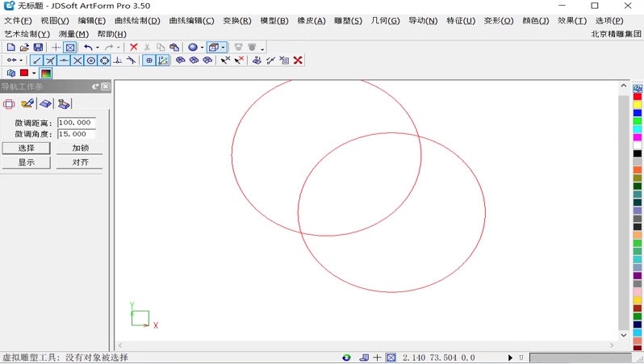
Task: Click the large red X at the snap toolbar end
Action: 298,61
